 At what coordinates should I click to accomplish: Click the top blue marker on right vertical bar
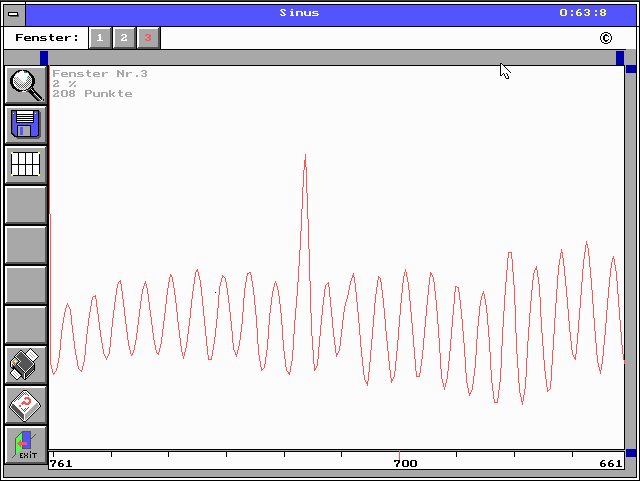click(x=631, y=69)
